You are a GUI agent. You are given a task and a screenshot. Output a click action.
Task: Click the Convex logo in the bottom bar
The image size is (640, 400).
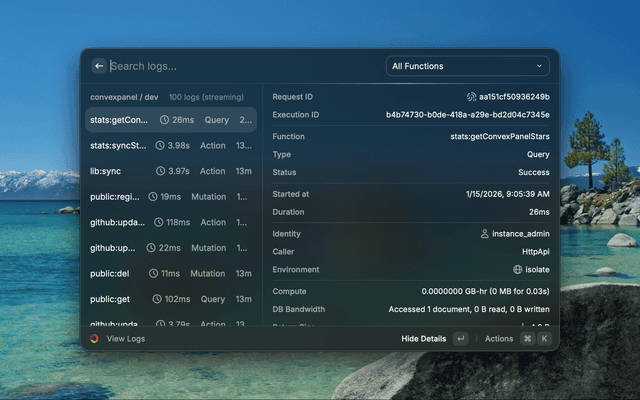[95, 339]
